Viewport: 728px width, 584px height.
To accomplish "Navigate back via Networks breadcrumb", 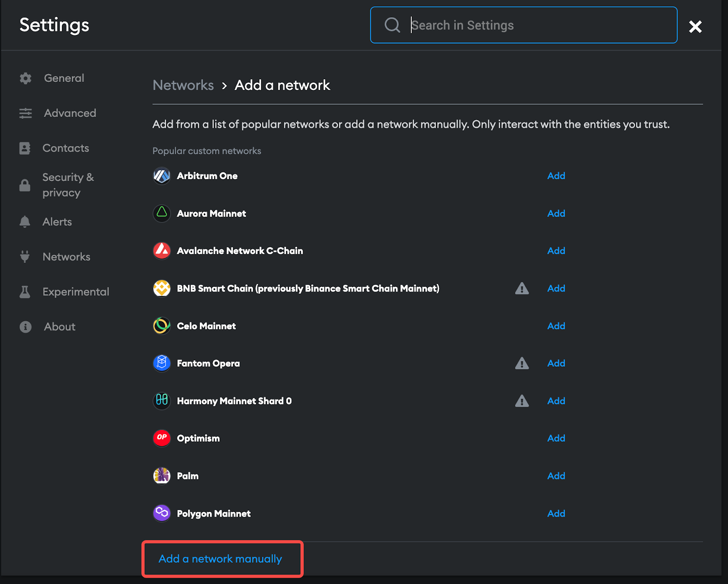I will (x=183, y=85).
